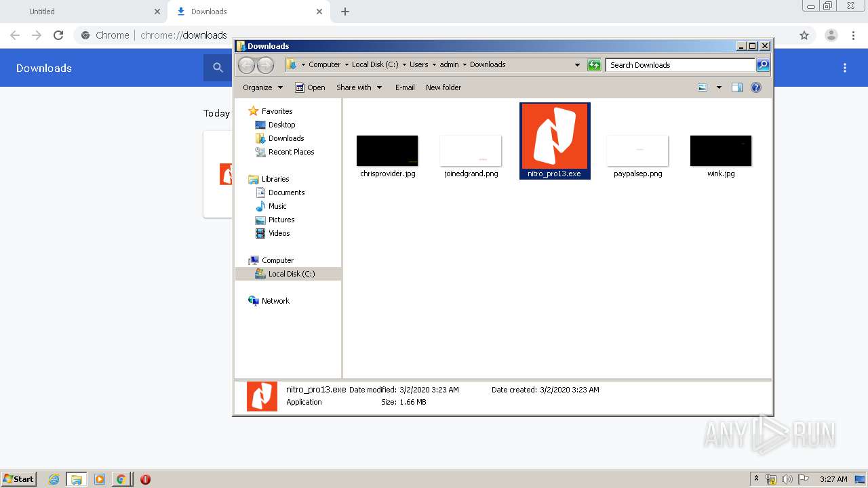The height and width of the screenshot is (488, 868).
Task: Click the Nitro icon in the details pane
Action: (x=262, y=396)
